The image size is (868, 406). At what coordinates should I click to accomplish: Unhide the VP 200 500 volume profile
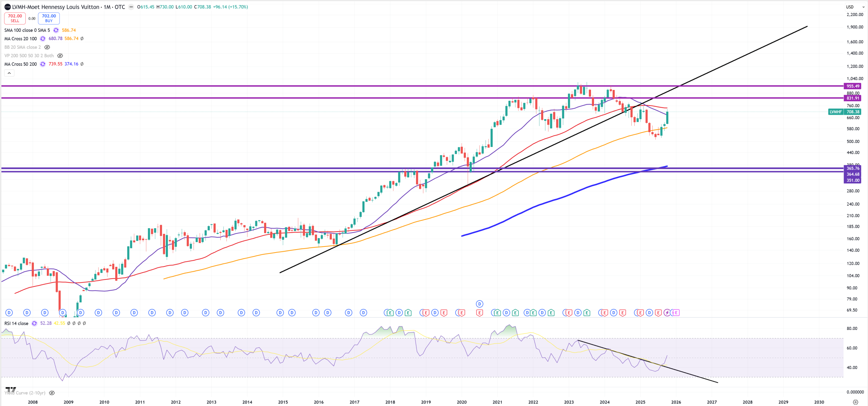[x=60, y=56]
